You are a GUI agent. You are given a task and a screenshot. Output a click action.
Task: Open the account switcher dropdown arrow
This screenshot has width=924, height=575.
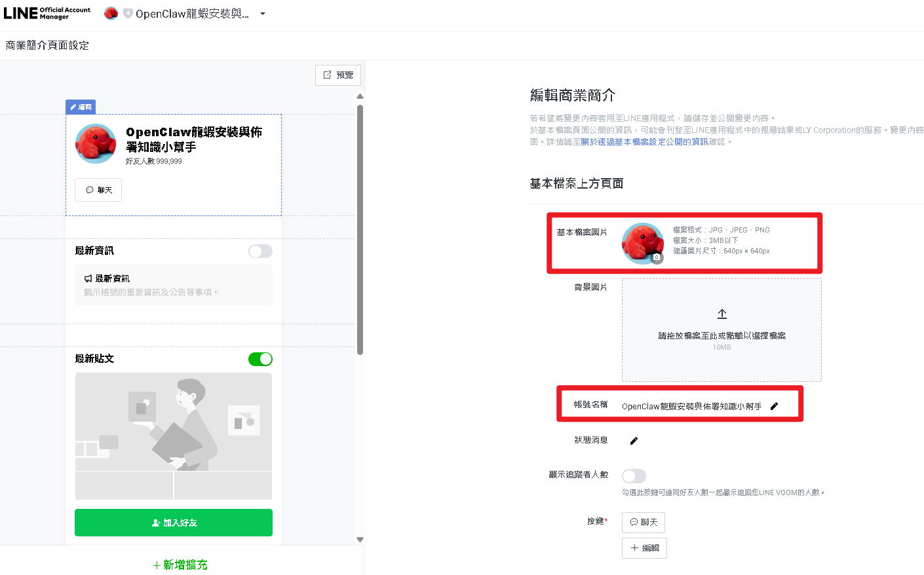263,13
